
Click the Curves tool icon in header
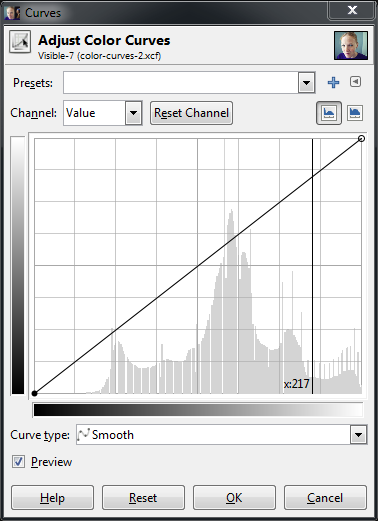pyautogui.click(x=20, y=42)
